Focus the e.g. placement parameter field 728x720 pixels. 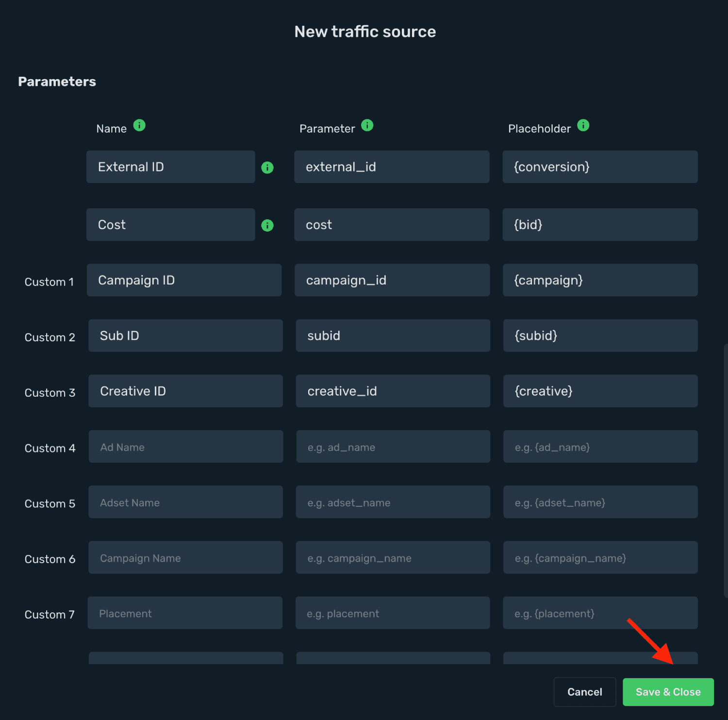point(393,613)
